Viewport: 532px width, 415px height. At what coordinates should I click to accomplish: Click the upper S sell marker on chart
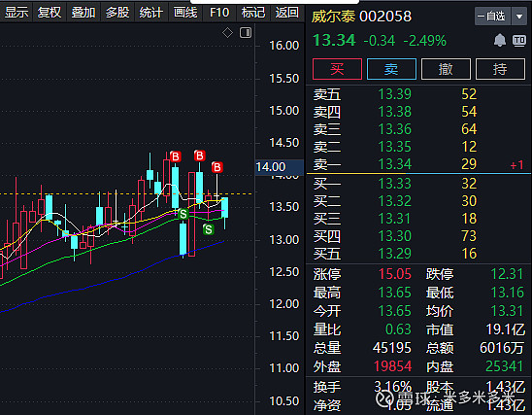tap(183, 214)
